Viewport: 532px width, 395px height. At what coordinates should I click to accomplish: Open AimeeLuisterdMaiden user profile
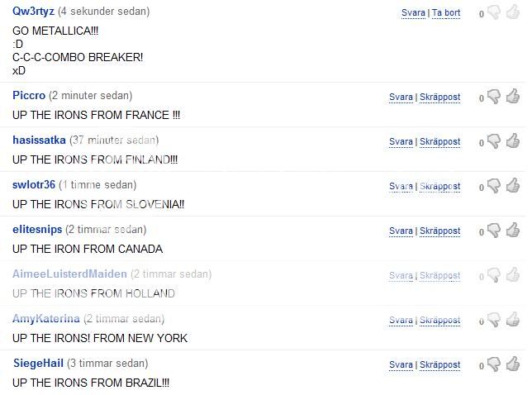pyautogui.click(x=69, y=274)
